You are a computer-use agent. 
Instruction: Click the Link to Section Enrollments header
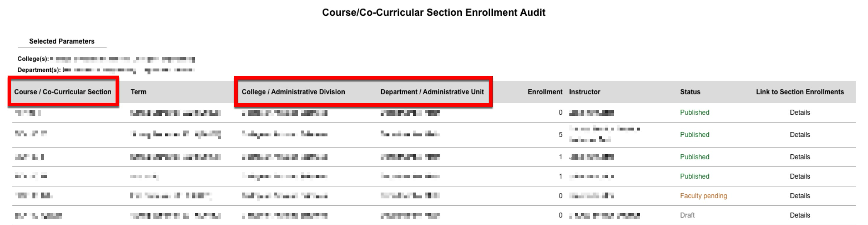click(800, 92)
